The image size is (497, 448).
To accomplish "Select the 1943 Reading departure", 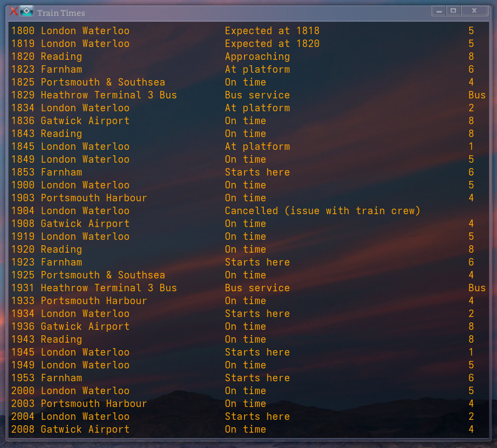I will [248, 339].
